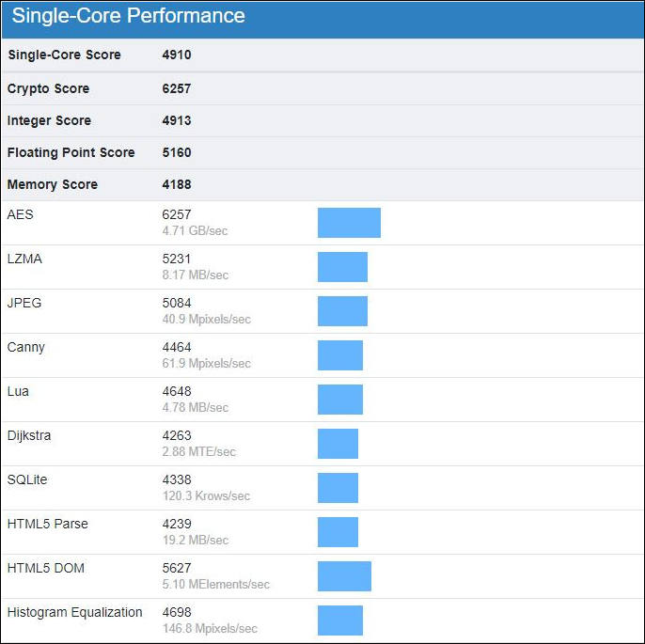Select the Memory Score row label
The height and width of the screenshot is (644, 645).
[53, 184]
